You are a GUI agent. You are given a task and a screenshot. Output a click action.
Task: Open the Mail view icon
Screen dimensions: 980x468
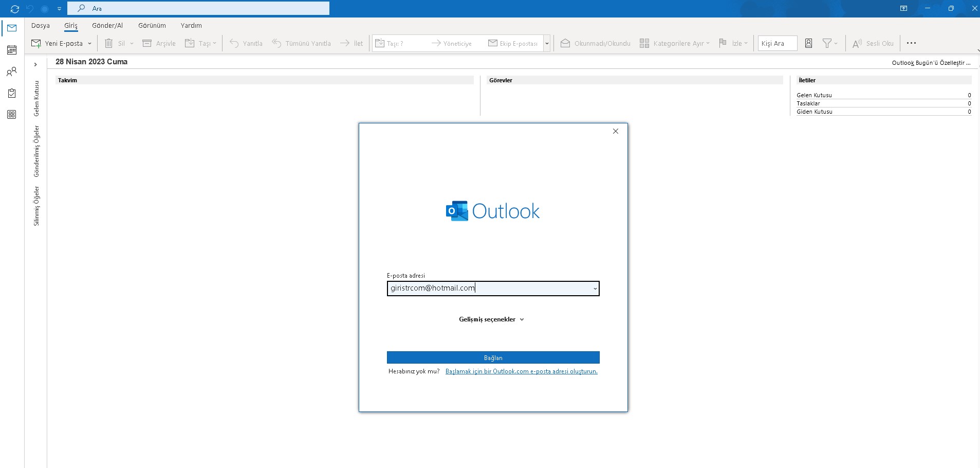[11, 28]
